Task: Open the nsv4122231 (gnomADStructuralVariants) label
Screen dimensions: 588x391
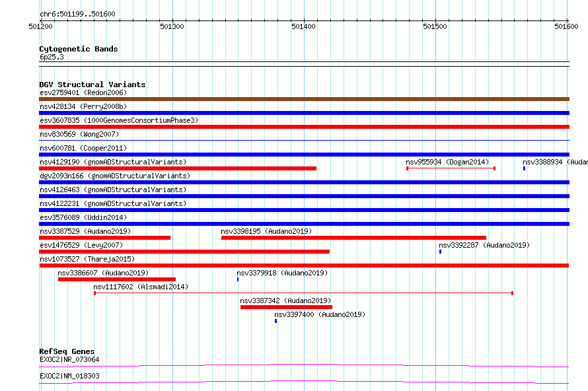Action: click(x=113, y=203)
